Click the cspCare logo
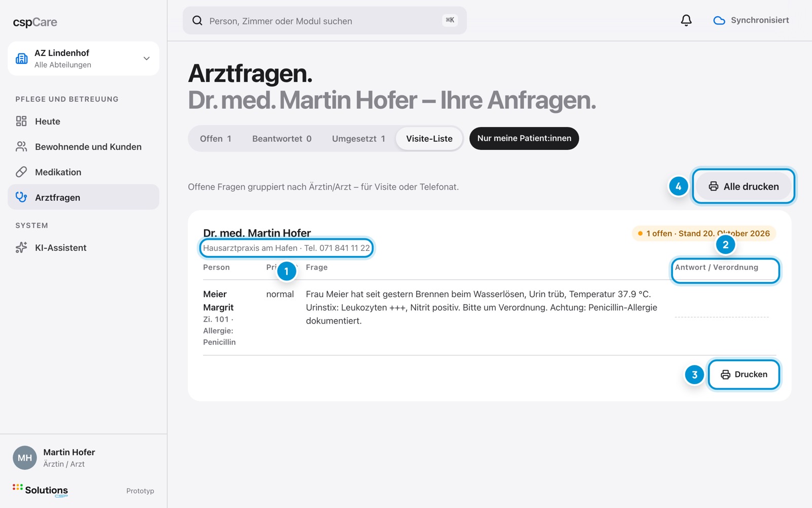This screenshot has height=508, width=812. [x=35, y=22]
